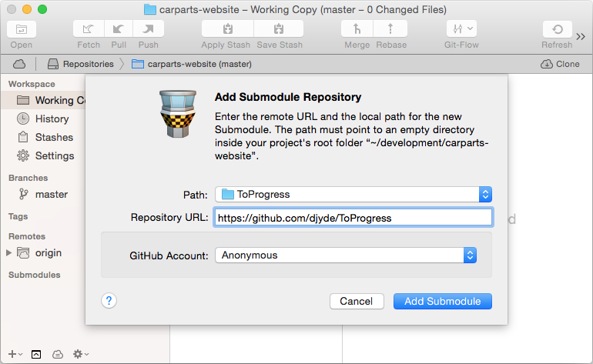Click the Save Stash icon
Image resolution: width=593 pixels, height=364 pixels.
[279, 29]
